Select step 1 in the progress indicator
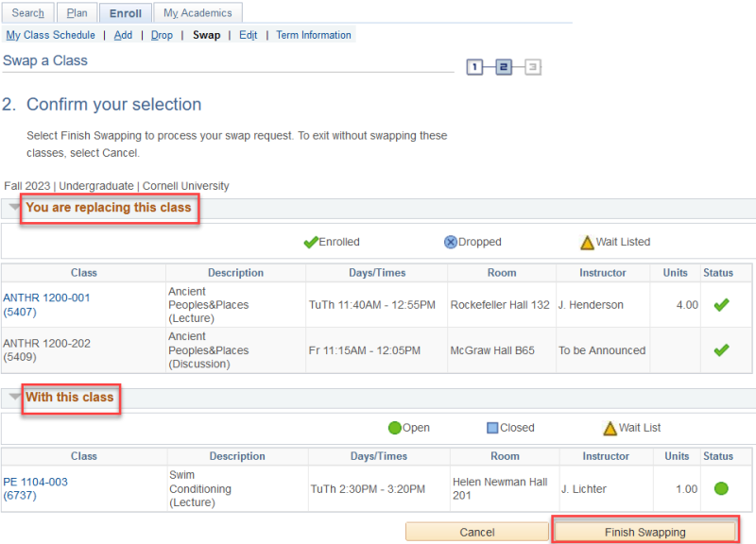The height and width of the screenshot is (544, 756). 474,67
